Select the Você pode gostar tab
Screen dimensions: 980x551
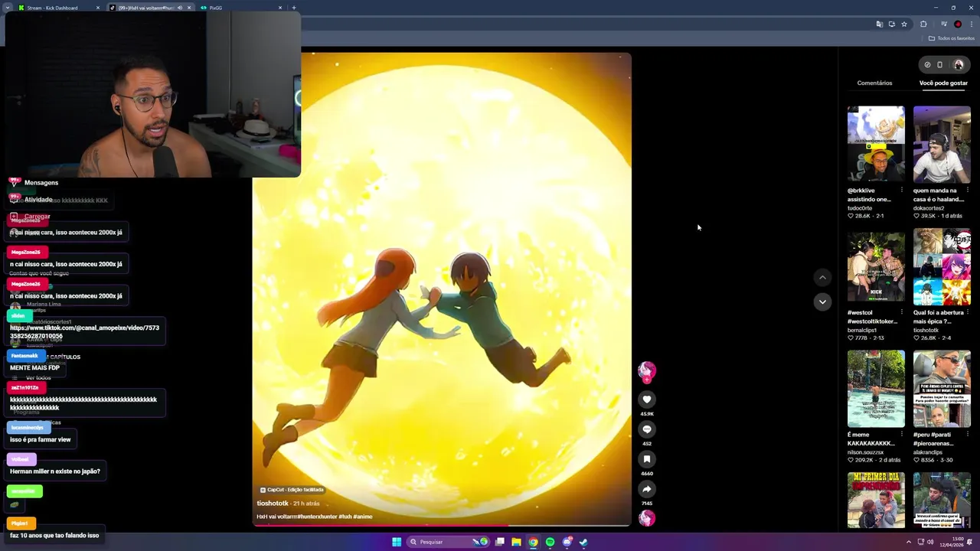(943, 83)
